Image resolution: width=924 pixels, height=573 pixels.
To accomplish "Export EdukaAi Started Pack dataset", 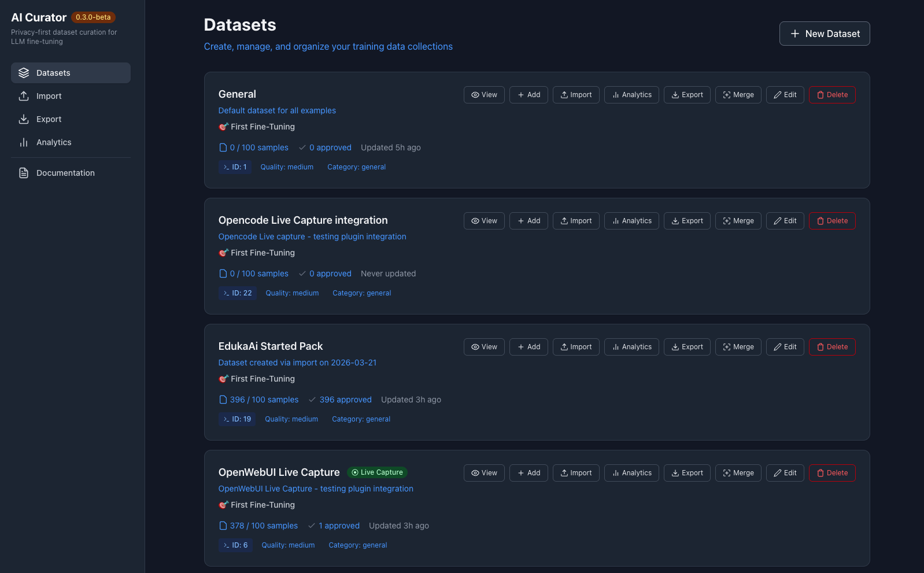I will (x=687, y=347).
